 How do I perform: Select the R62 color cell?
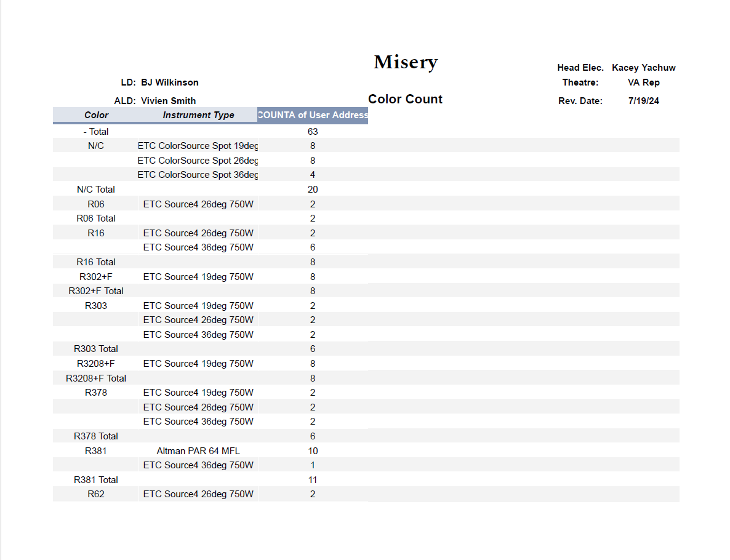[96, 494]
